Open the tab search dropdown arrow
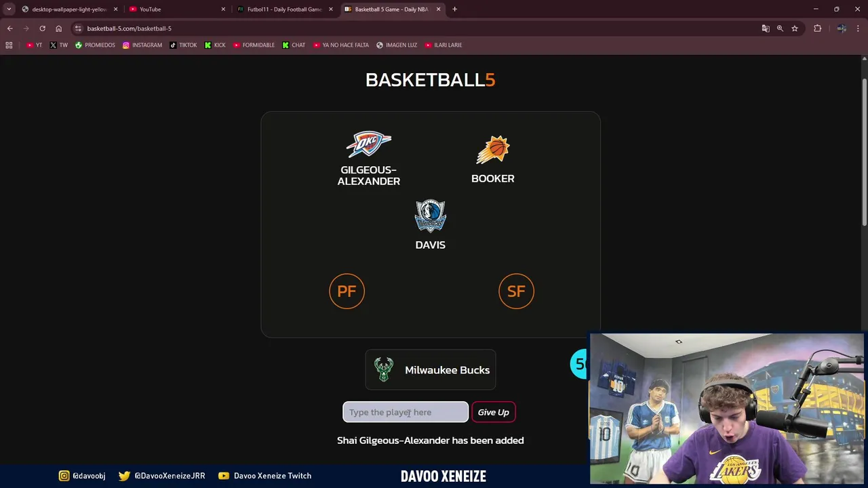The width and height of the screenshot is (868, 488). click(x=9, y=9)
